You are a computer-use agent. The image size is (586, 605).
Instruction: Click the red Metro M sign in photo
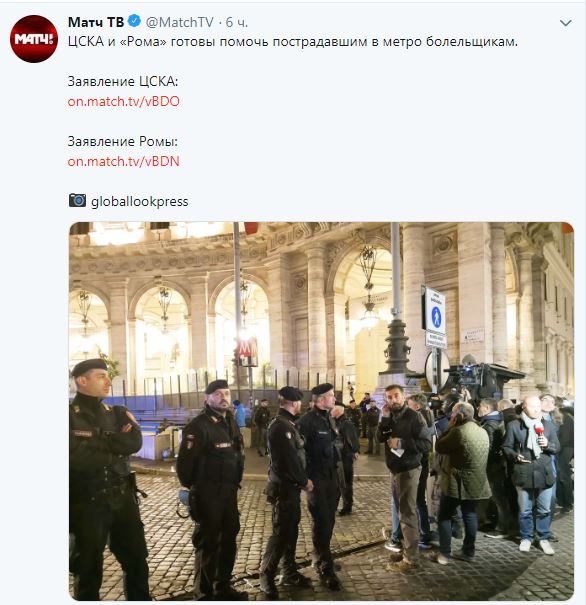click(248, 350)
